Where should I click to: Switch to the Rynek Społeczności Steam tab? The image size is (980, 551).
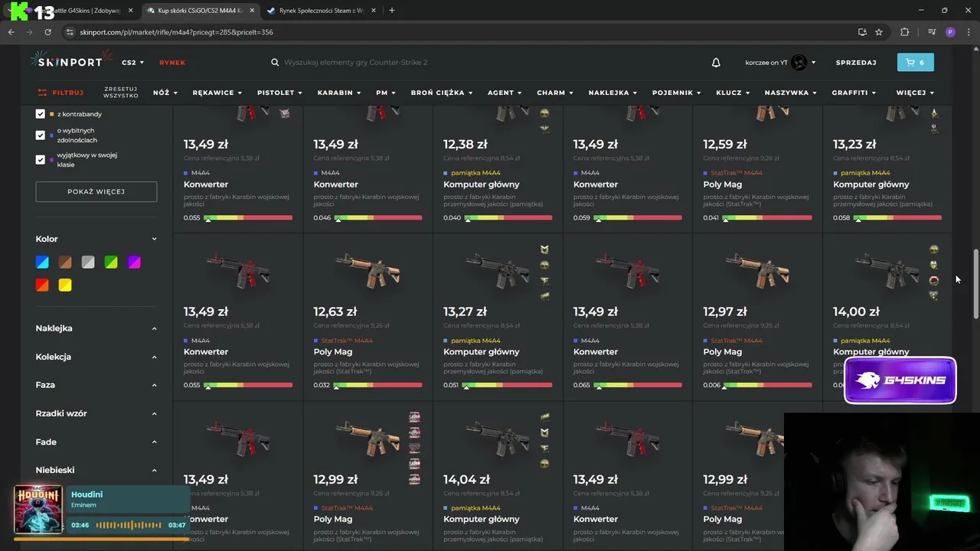(x=322, y=11)
